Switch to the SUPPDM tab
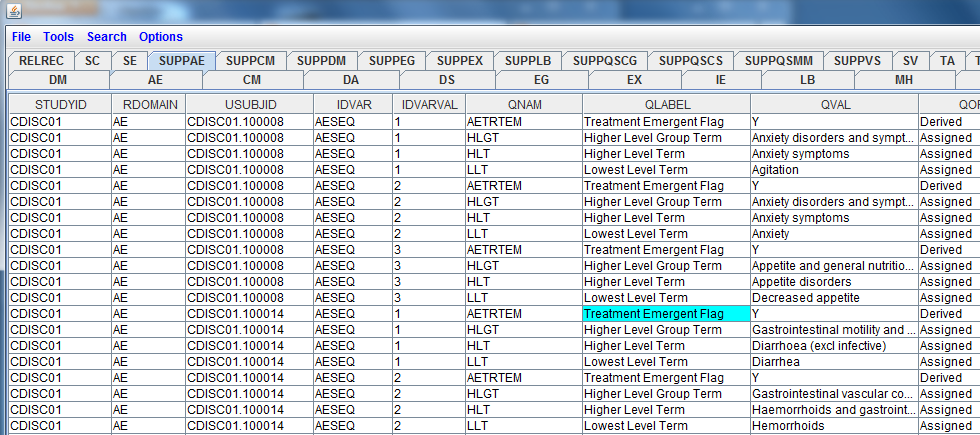980x435 pixels. [321, 61]
